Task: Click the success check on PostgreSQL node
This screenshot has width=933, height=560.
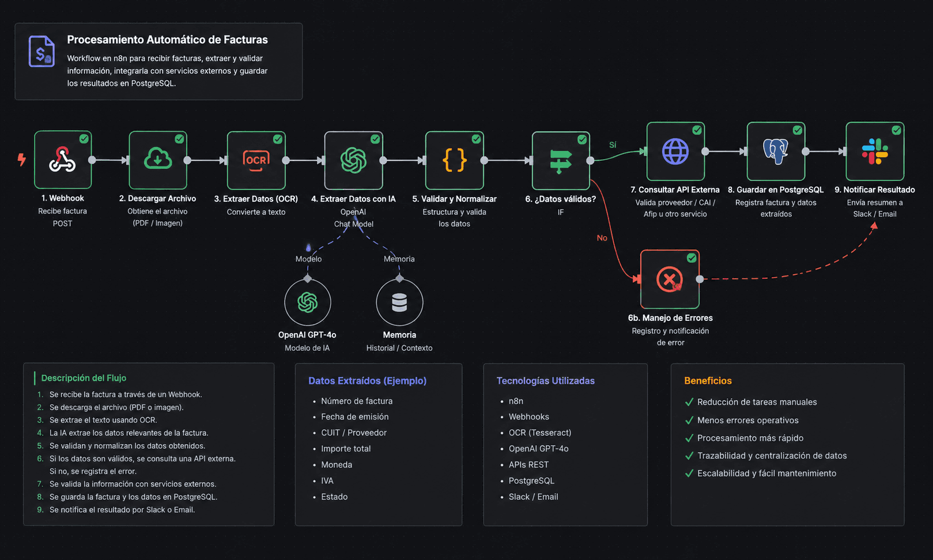Action: [797, 130]
